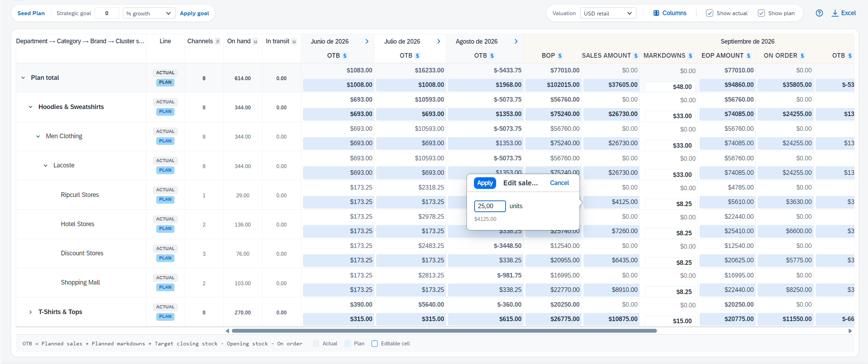Image resolution: width=868 pixels, height=364 pixels.
Task: Click the $ badge under Junio de 2026 OTB
Action: (345, 56)
